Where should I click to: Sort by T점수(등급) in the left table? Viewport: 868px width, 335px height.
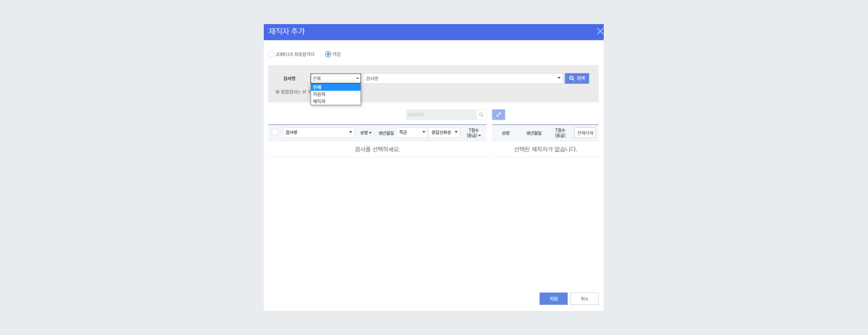[x=474, y=133]
